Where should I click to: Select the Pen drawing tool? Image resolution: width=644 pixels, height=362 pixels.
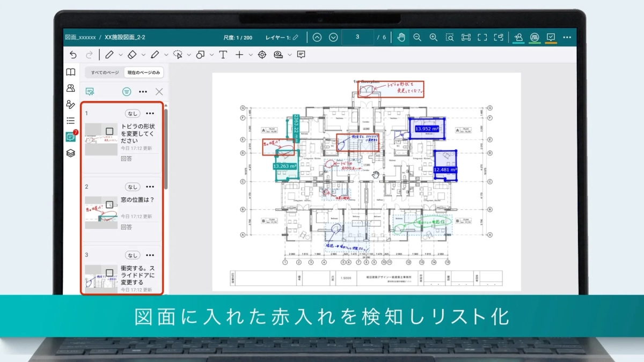click(x=109, y=55)
